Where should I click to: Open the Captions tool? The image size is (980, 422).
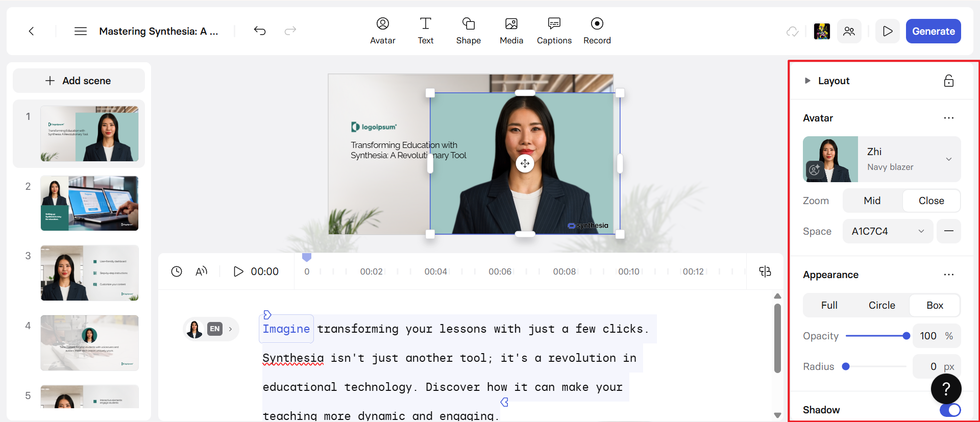(554, 31)
